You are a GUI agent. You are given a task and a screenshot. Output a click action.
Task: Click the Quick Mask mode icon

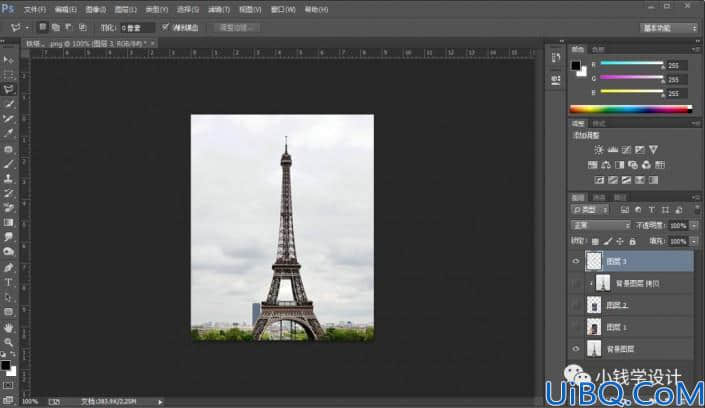pos(8,386)
